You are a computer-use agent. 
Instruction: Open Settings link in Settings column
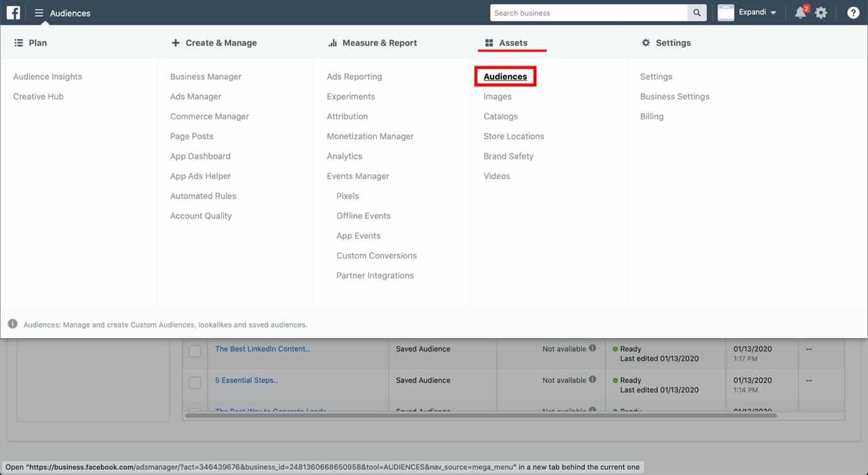tap(656, 77)
